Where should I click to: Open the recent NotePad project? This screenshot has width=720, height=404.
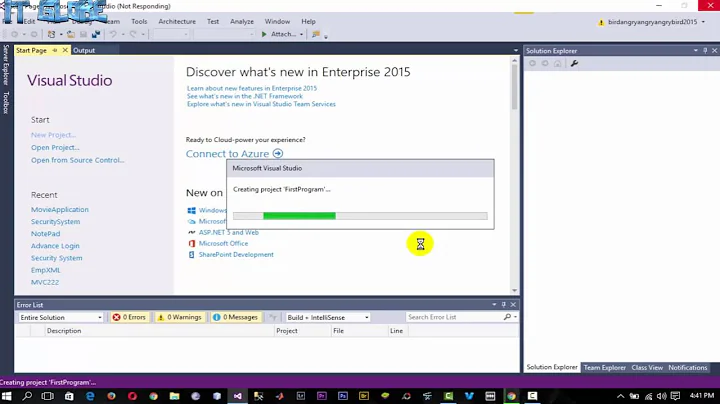pyautogui.click(x=45, y=234)
